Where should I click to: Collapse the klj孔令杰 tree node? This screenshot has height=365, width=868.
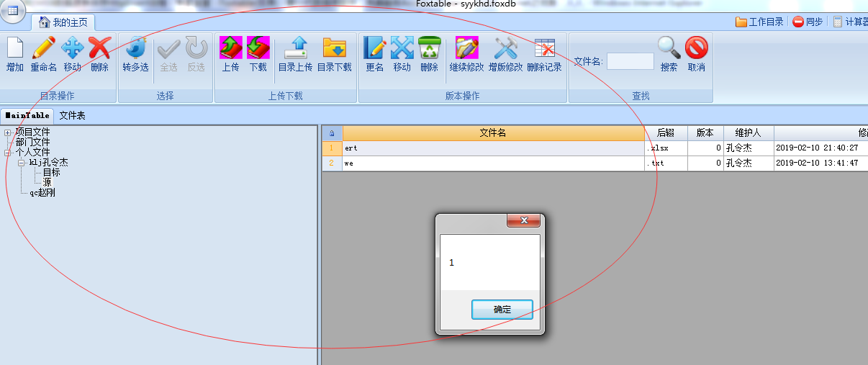tap(22, 163)
